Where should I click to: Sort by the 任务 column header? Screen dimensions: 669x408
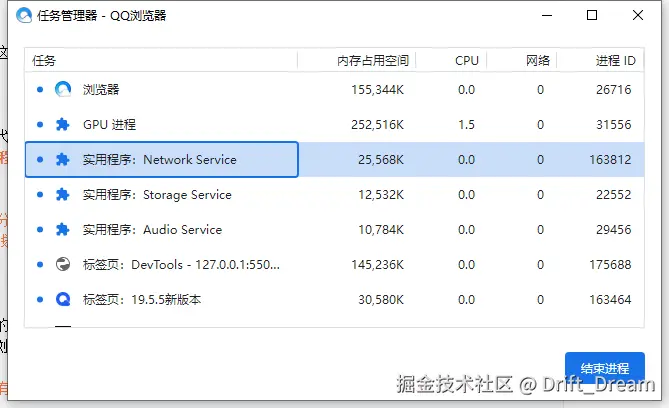pyautogui.click(x=45, y=61)
